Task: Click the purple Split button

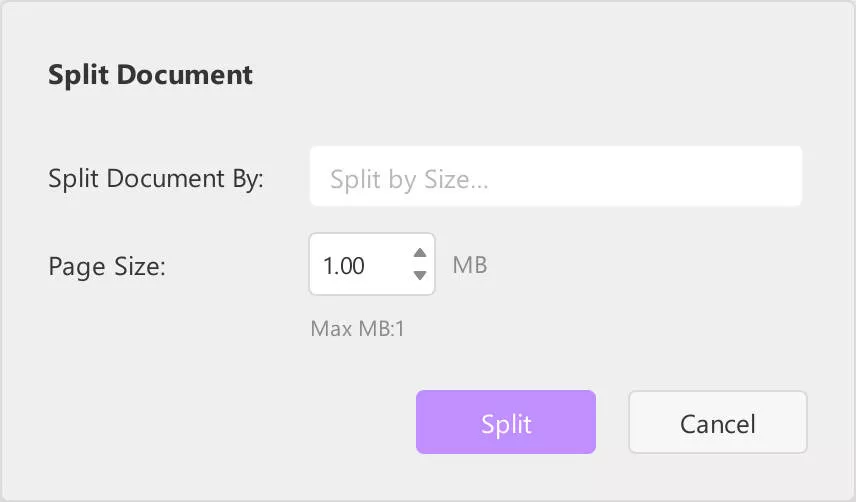Action: tap(506, 422)
